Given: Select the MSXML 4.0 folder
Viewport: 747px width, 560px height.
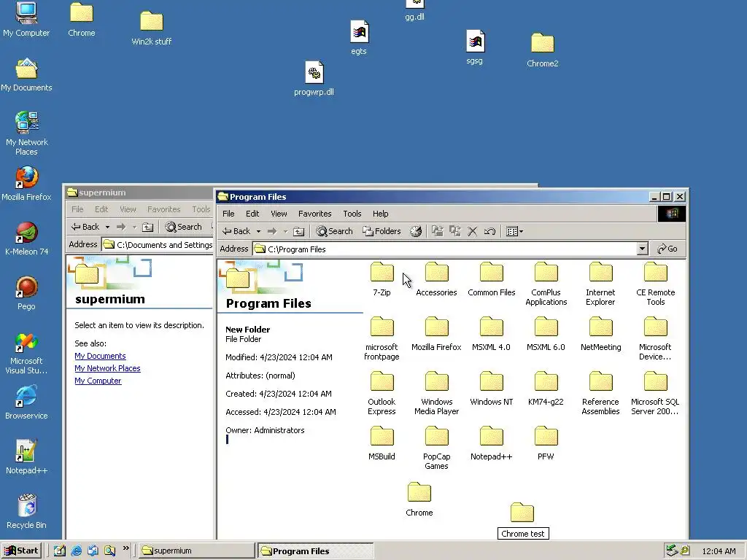Looking at the screenshot, I should 491,334.
